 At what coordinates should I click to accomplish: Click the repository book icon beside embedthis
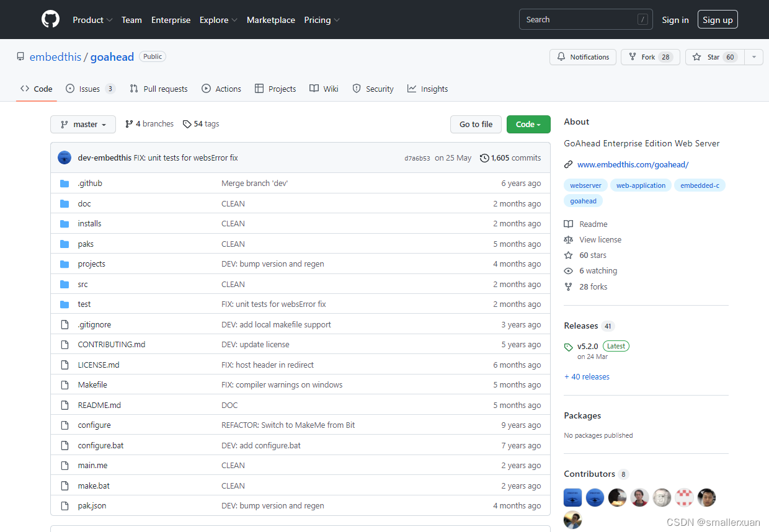pyautogui.click(x=20, y=57)
